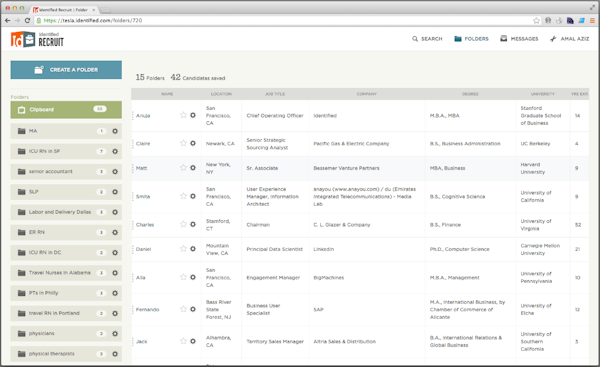Image resolution: width=600 pixels, height=367 pixels.
Task: Open the Travel Nurses in Alabama folder
Action: click(x=66, y=273)
